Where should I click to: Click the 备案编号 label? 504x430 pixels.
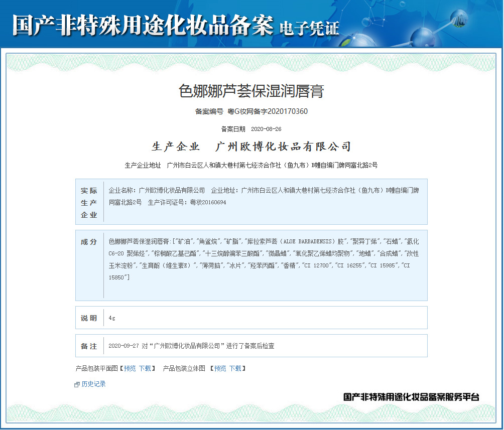coord(209,111)
